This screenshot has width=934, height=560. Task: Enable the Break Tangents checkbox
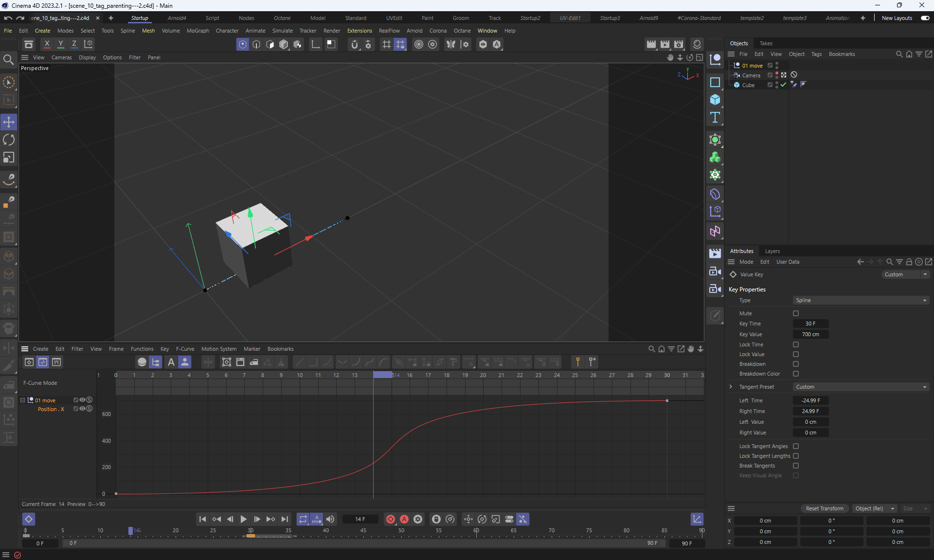796,466
